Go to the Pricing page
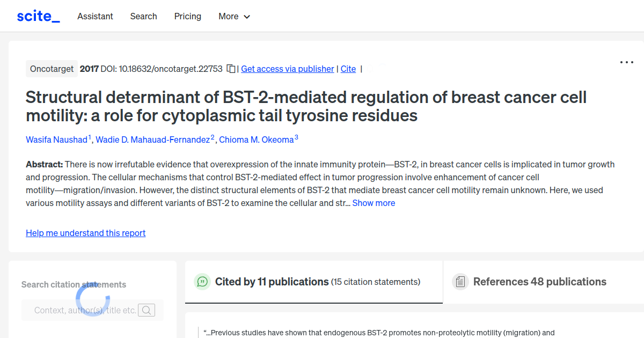 [187, 16]
